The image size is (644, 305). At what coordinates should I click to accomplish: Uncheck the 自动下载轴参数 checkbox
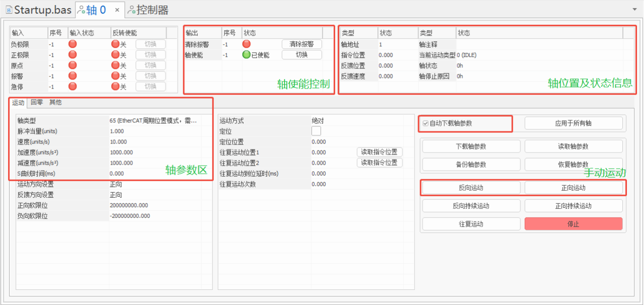point(426,123)
